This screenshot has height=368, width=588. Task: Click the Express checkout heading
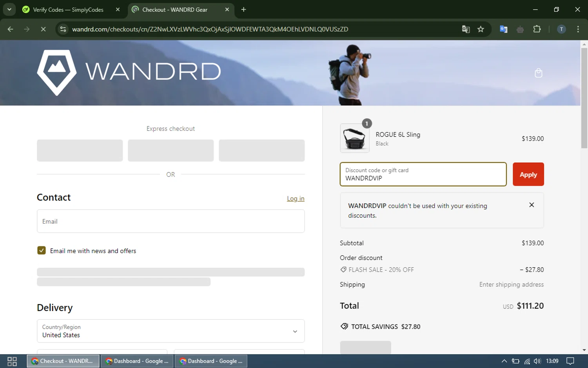pos(171,129)
